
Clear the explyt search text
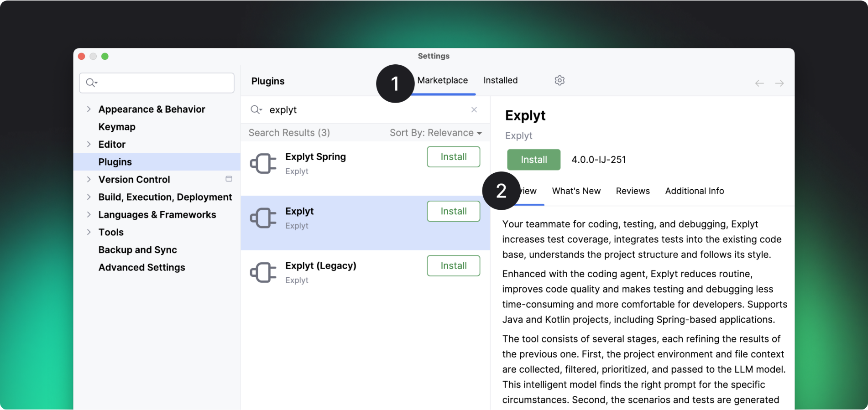tap(474, 110)
